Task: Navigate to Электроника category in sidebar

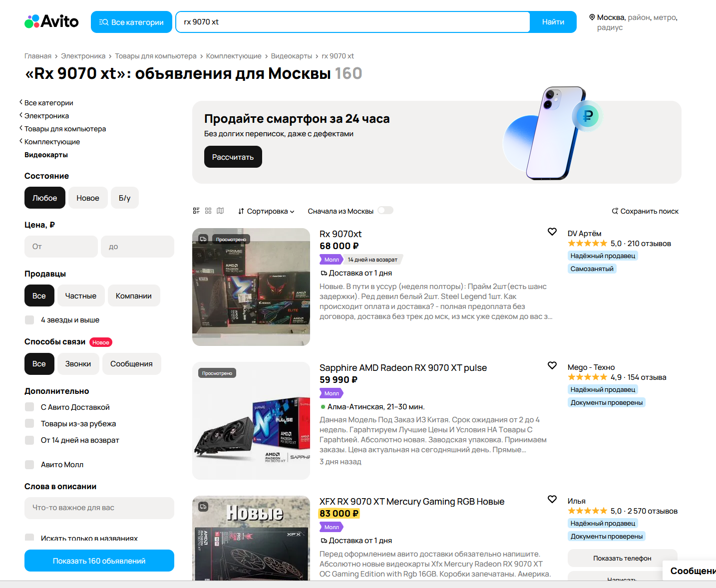Action: click(46, 116)
